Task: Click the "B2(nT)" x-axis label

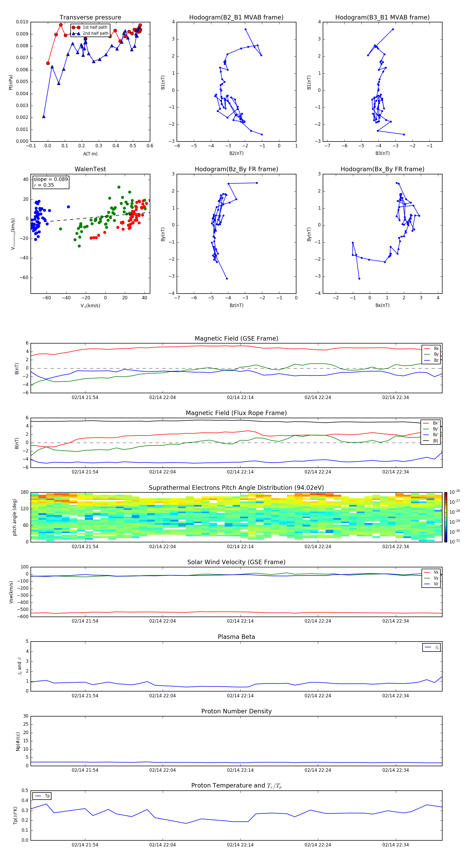Action: click(x=236, y=153)
